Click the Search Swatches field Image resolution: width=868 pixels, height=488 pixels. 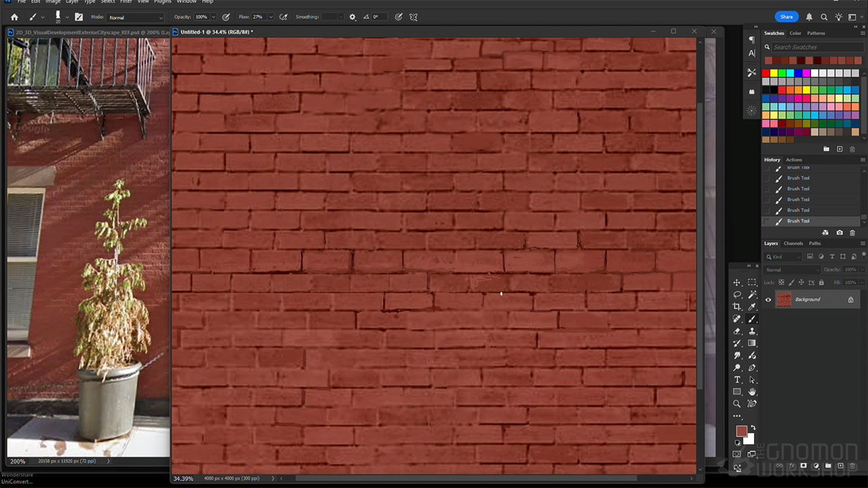click(x=812, y=47)
